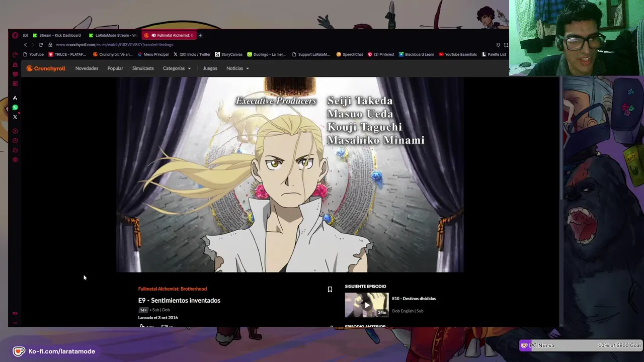The image size is (644, 362).
Task: Open extensions cube icon in sidebar
Action: (15, 150)
